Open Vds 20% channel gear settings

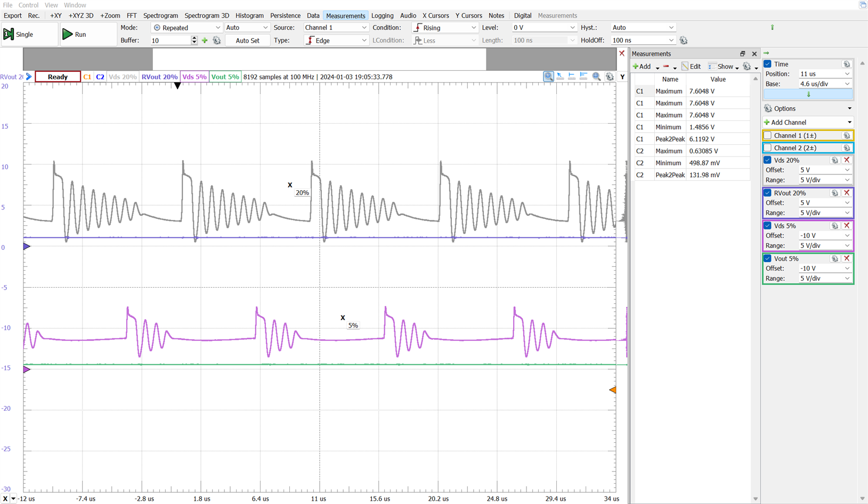coord(835,160)
